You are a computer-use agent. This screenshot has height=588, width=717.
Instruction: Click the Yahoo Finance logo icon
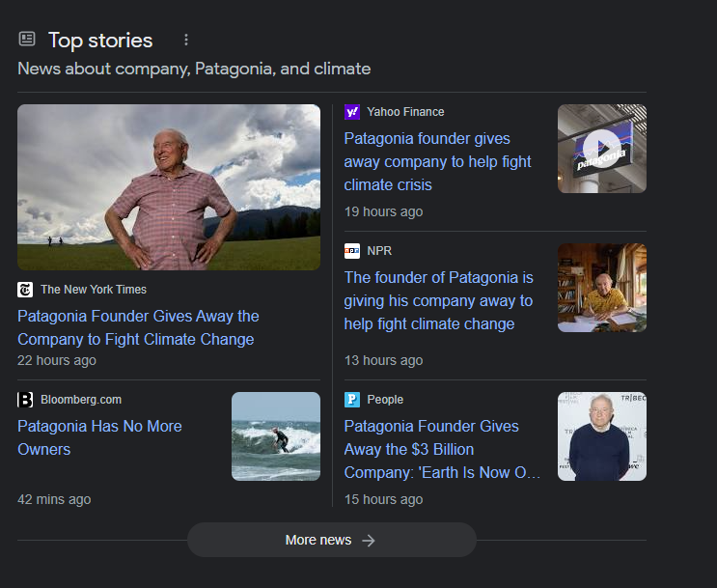coord(352,112)
